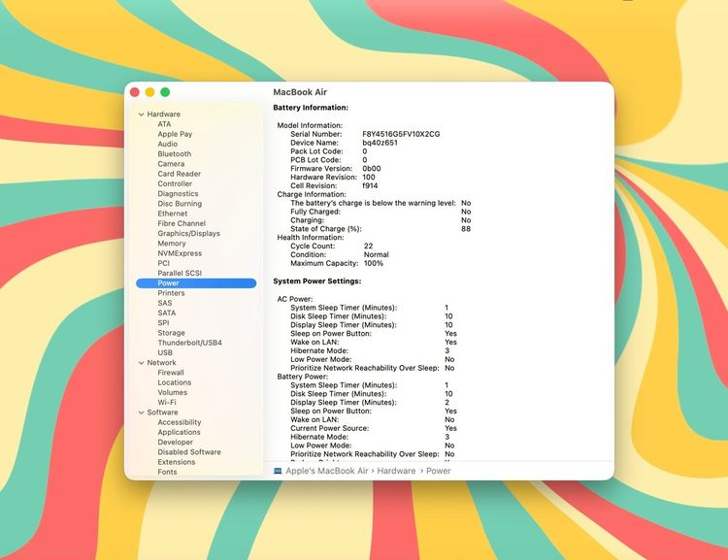The image size is (728, 560).
Task: Select Disc Burning in the sidebar
Action: coord(180,204)
